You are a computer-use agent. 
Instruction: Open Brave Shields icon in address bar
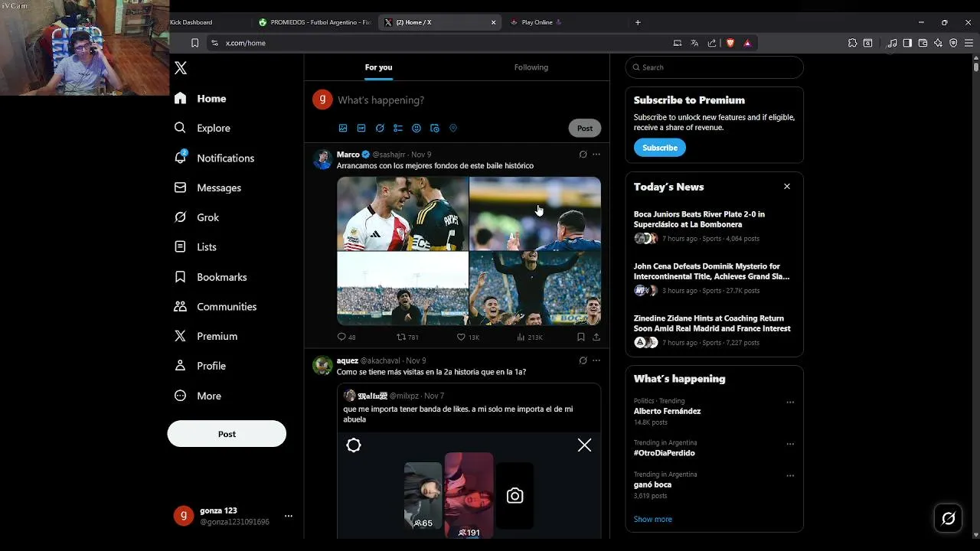pyautogui.click(x=730, y=43)
